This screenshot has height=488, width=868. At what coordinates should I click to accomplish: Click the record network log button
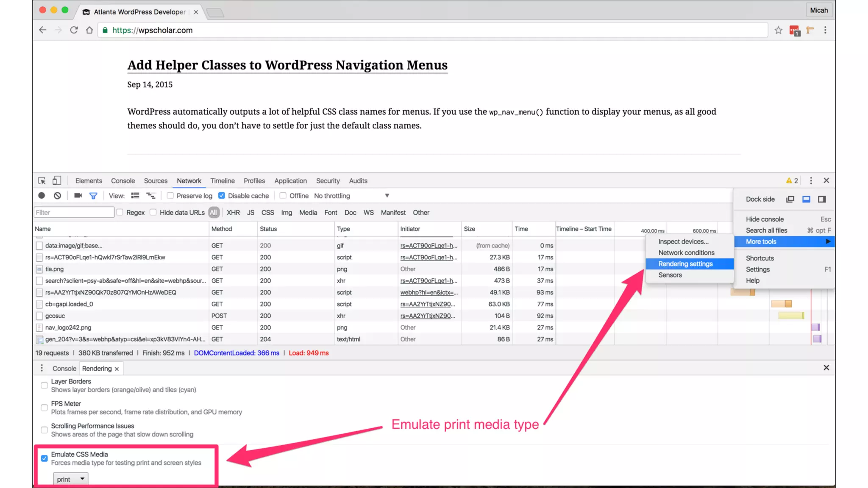42,196
